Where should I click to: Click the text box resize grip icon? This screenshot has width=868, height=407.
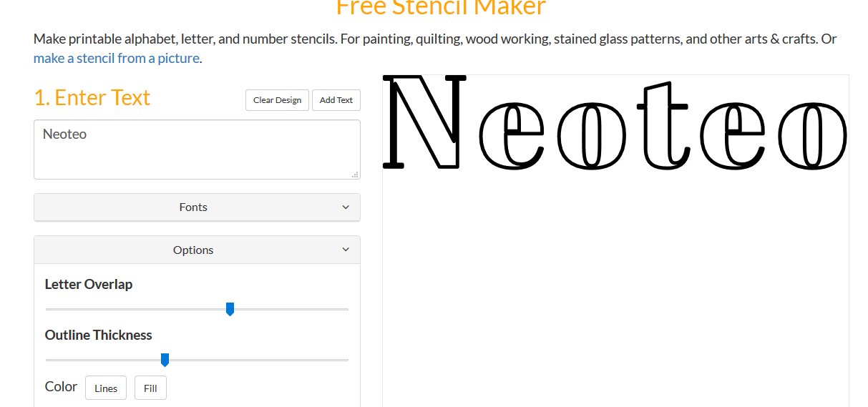[355, 174]
